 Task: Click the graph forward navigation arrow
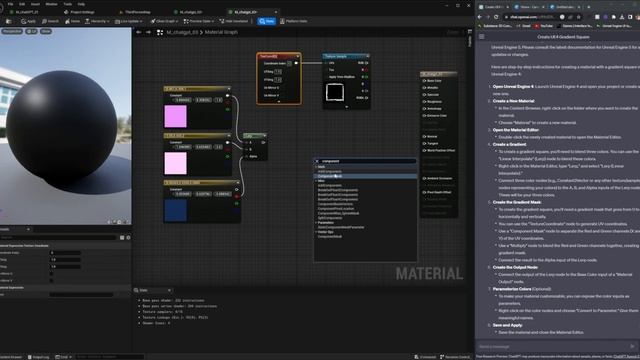click(x=148, y=32)
